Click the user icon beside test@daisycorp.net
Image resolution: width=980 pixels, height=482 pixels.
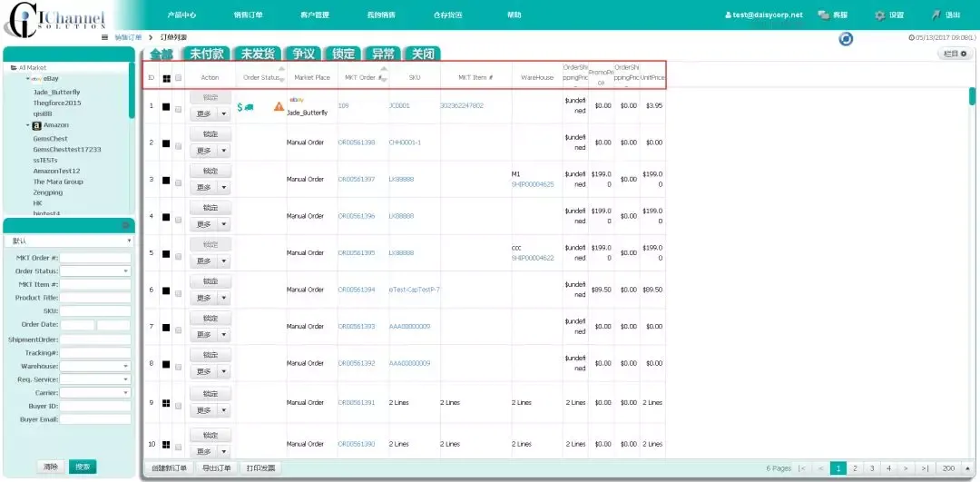[728, 15]
